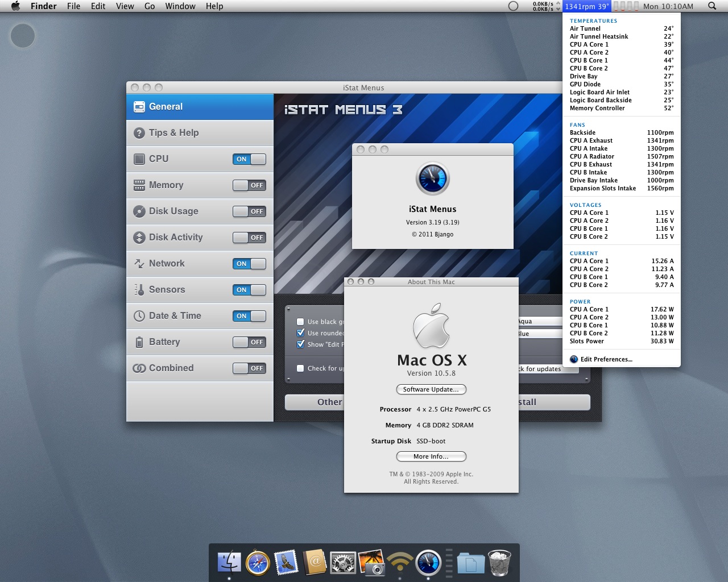728x582 pixels.
Task: Click the 'ck for updates' button
Action: [549, 369]
